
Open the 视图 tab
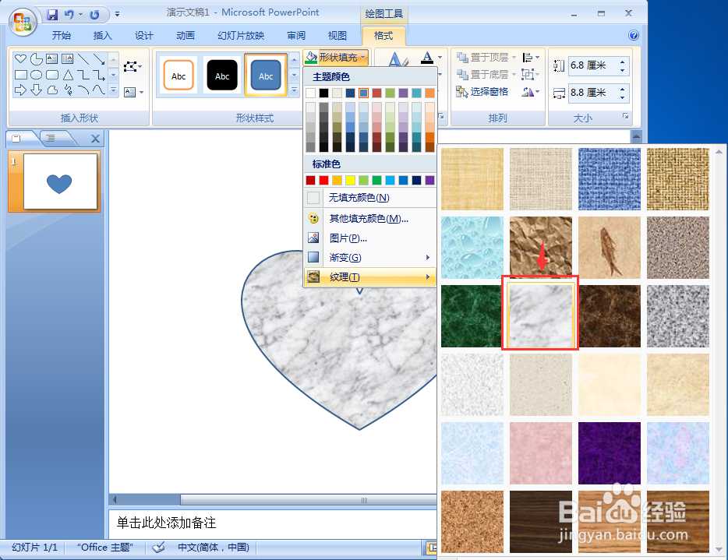tap(337, 36)
